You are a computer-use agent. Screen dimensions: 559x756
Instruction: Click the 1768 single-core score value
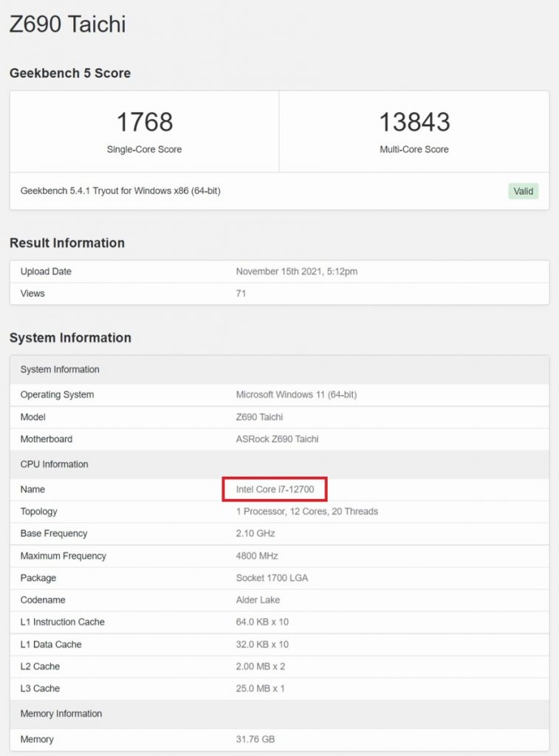145,122
